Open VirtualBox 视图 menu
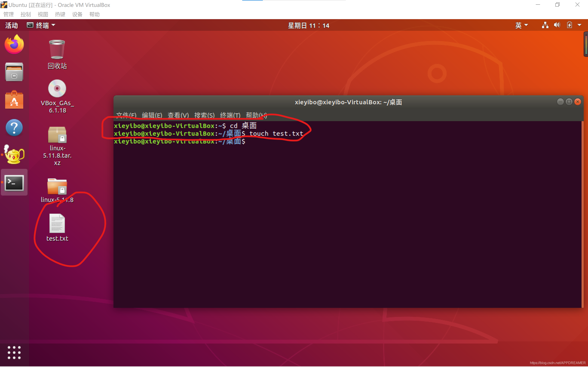The height and width of the screenshot is (367, 588). tap(43, 14)
